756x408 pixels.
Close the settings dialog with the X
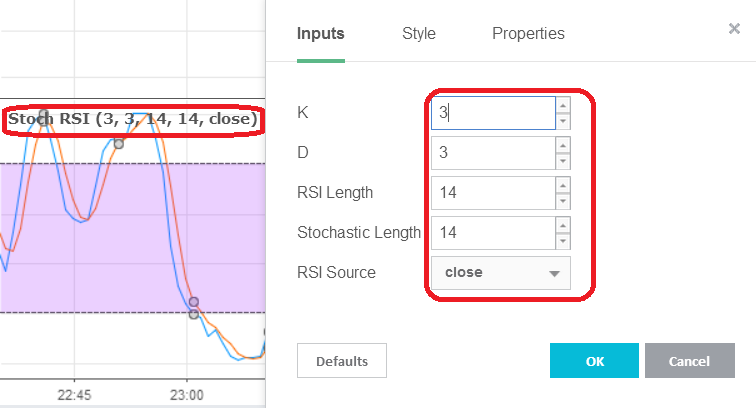734,29
